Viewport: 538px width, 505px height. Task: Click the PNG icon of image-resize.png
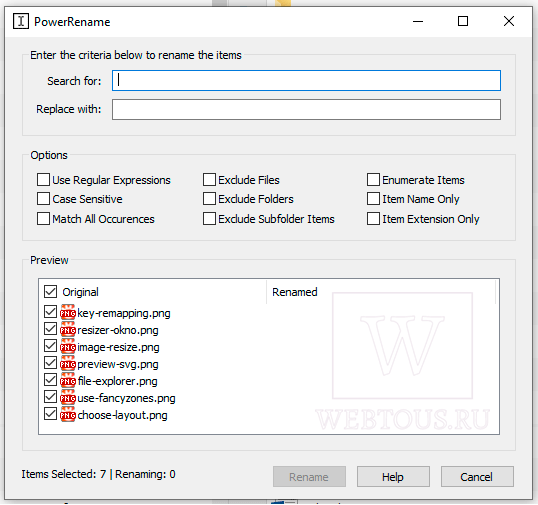68,347
